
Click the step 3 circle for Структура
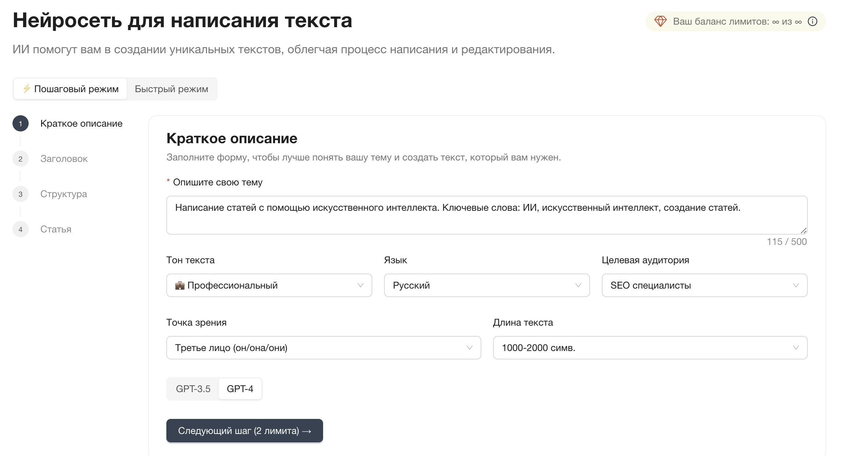point(20,194)
